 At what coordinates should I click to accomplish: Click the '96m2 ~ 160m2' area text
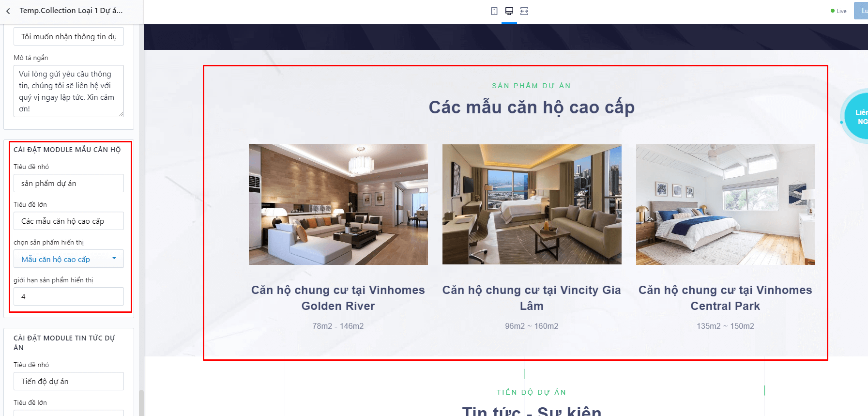click(x=532, y=326)
